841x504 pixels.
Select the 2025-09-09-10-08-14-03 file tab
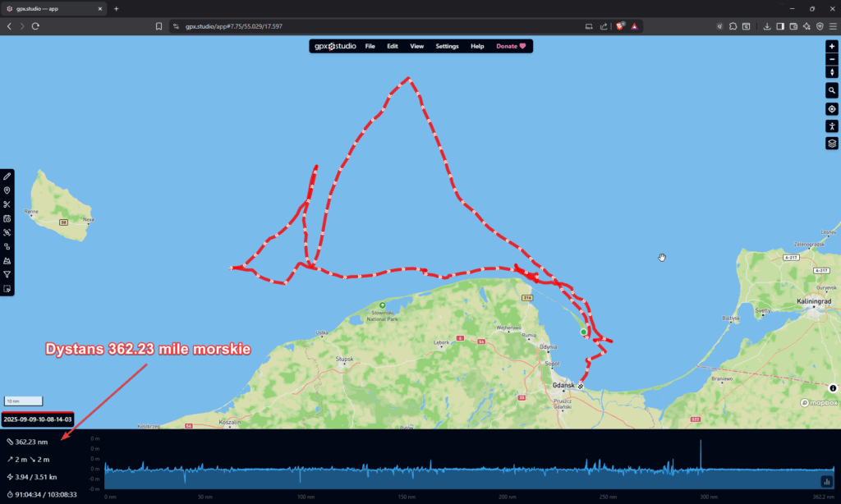38,419
